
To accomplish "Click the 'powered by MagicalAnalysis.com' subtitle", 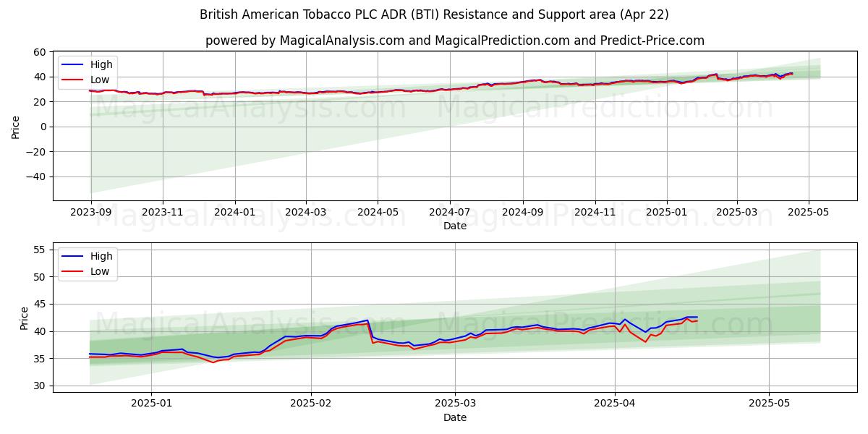I will point(455,41).
